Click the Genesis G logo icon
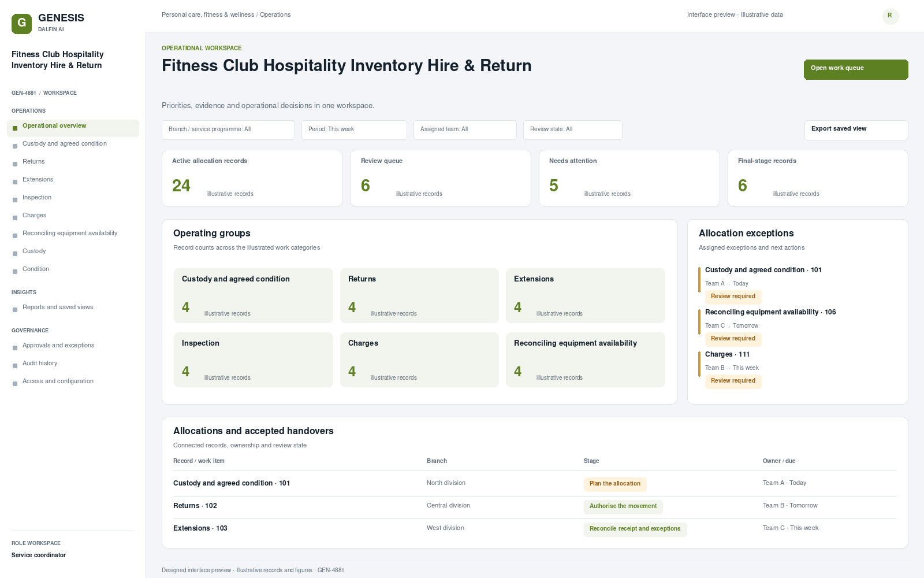The height and width of the screenshot is (578, 924). [x=21, y=24]
